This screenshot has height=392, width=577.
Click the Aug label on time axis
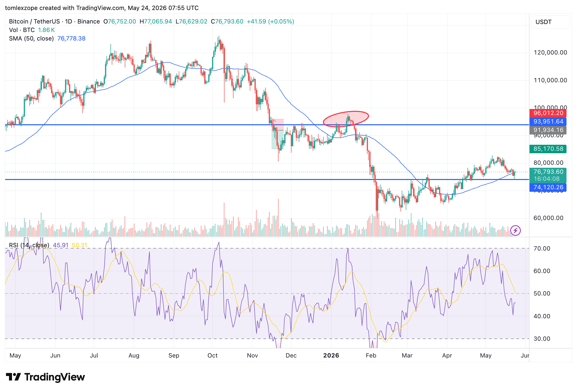tap(134, 355)
